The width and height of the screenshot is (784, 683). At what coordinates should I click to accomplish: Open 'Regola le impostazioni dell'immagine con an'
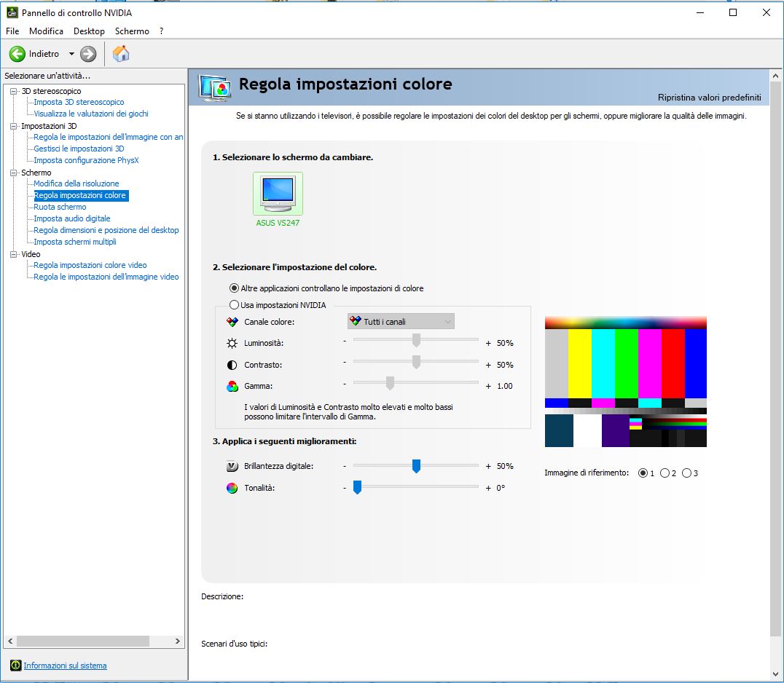coord(109,137)
